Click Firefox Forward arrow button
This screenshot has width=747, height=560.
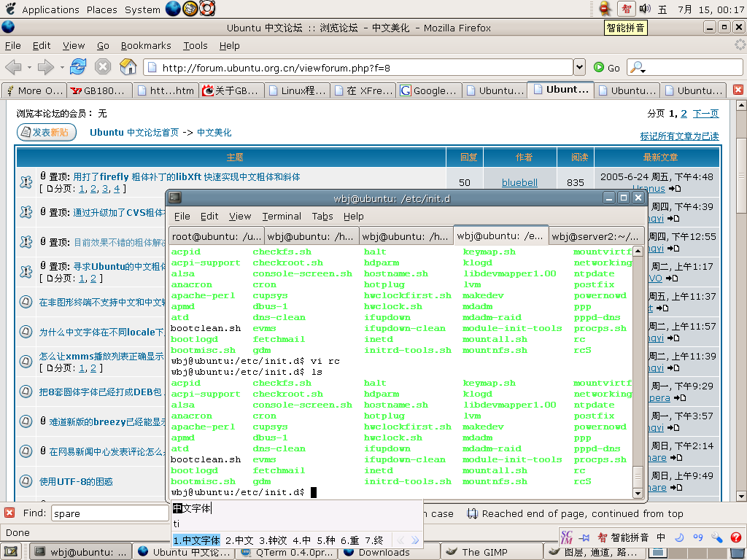(45, 67)
